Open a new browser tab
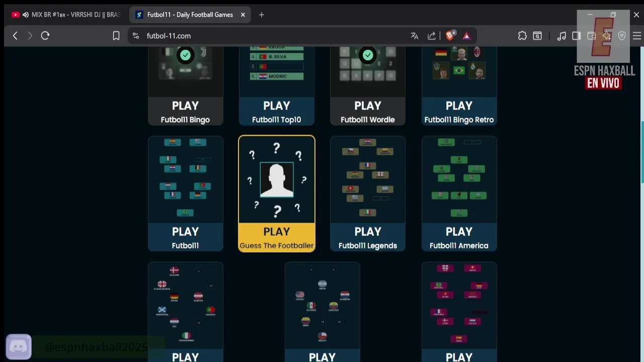 pyautogui.click(x=261, y=15)
